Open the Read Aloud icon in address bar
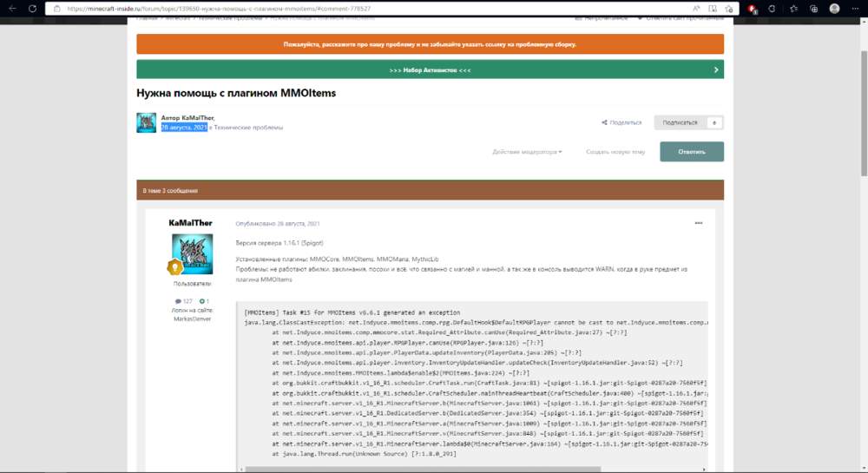Viewport: 868px width, 473px height. pos(696,9)
